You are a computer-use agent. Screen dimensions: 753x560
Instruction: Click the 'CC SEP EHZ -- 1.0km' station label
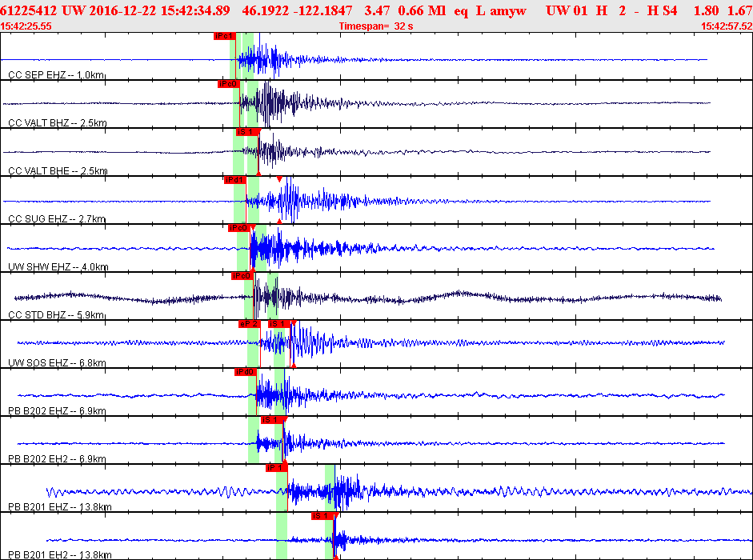click(x=56, y=75)
